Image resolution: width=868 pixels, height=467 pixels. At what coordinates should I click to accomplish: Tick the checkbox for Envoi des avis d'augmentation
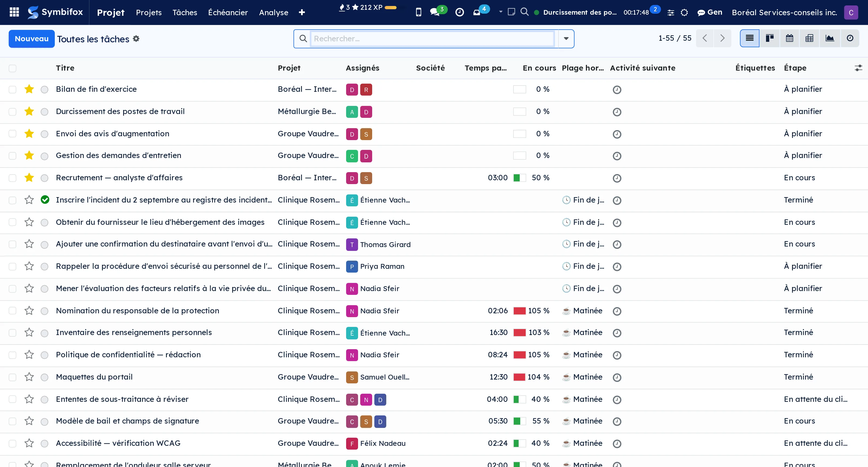pyautogui.click(x=12, y=134)
